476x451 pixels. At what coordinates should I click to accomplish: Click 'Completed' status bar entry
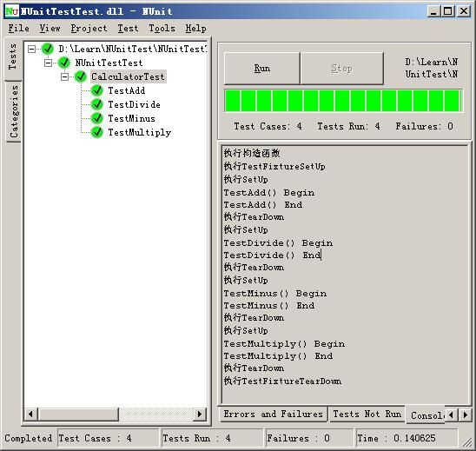(x=29, y=438)
